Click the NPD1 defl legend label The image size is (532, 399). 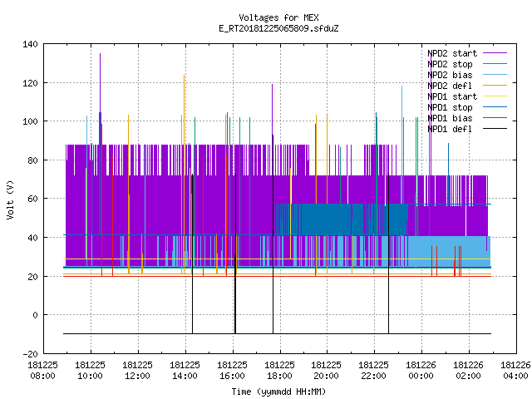[450, 130]
